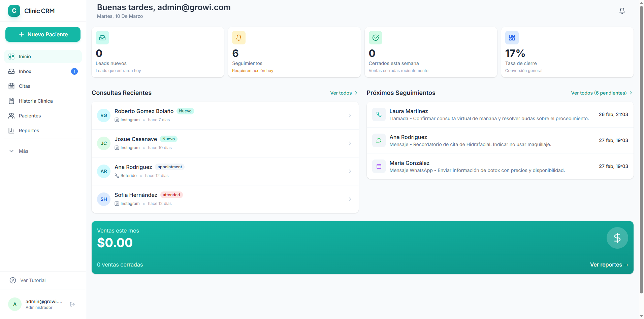The height and width of the screenshot is (319, 644).
Task: Click Ver todos (6 pendientes) link
Action: point(602,93)
